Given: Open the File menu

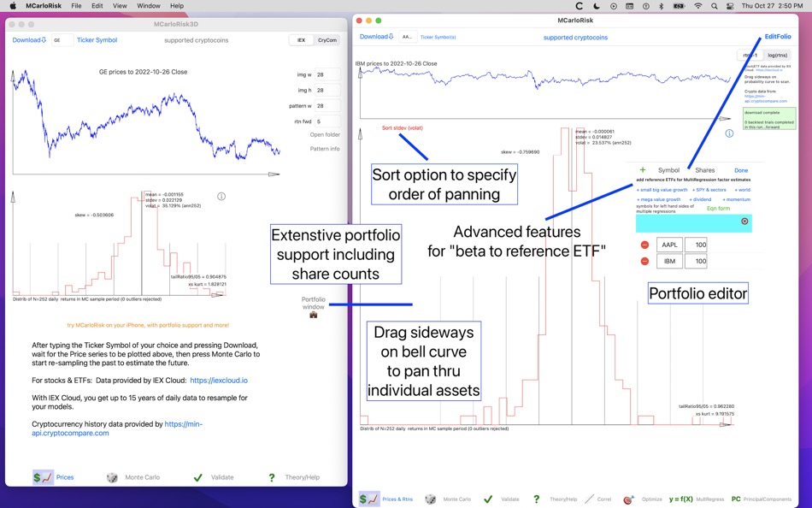Looking at the screenshot, I should pos(76,6).
